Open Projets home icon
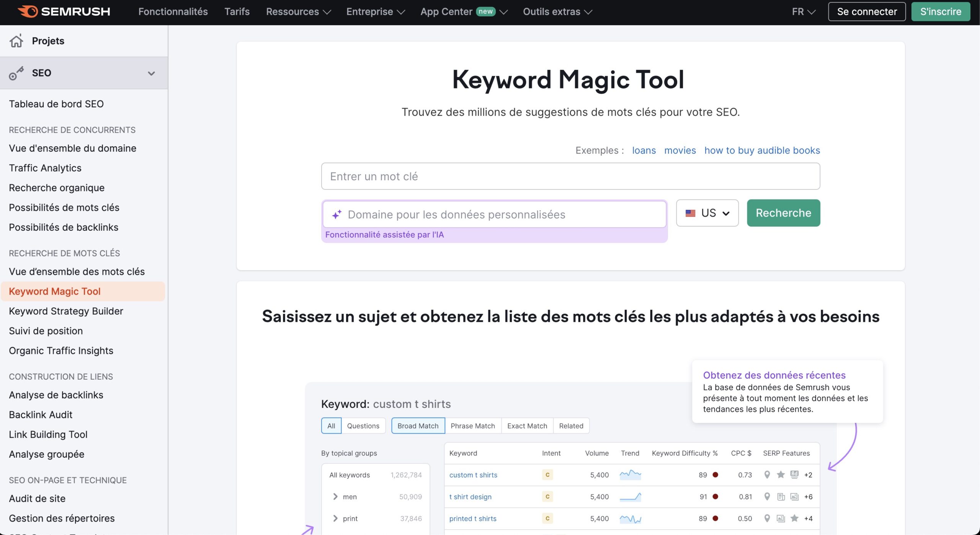The image size is (980, 535). [x=16, y=41]
